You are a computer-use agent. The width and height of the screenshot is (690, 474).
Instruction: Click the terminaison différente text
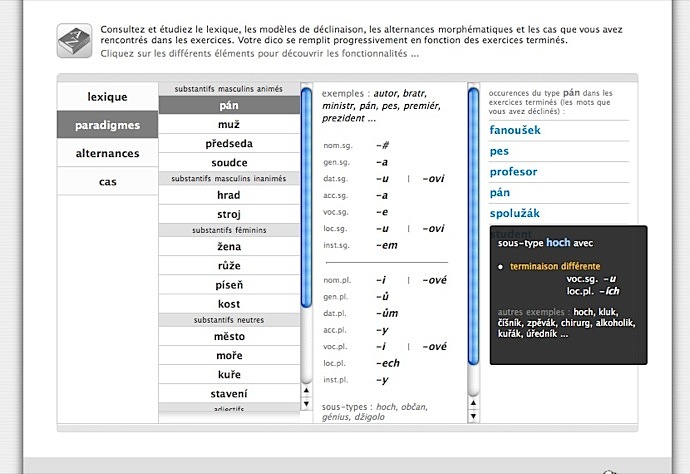pos(555,266)
